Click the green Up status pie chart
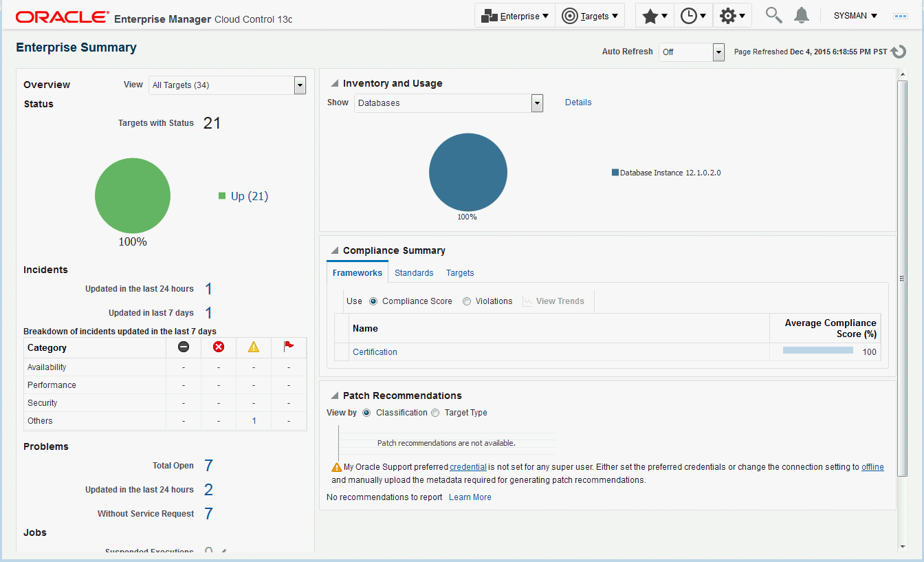924x562 pixels. [x=133, y=195]
